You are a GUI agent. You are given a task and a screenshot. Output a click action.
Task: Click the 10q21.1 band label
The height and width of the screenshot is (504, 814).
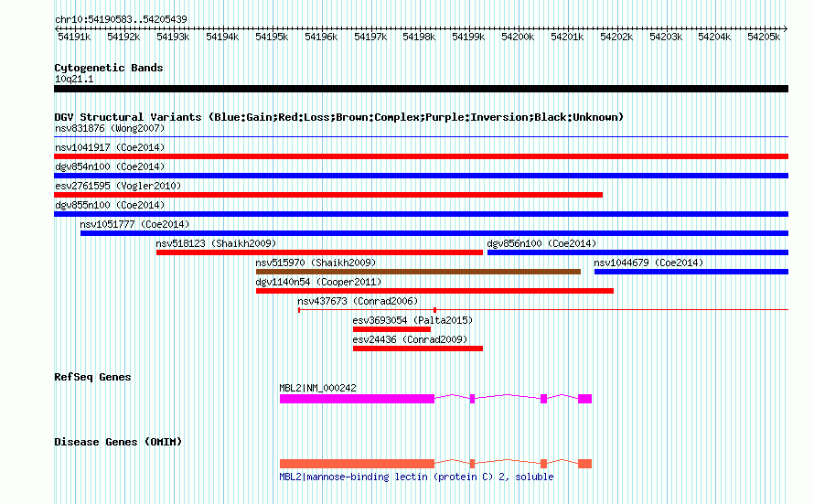tap(74, 79)
